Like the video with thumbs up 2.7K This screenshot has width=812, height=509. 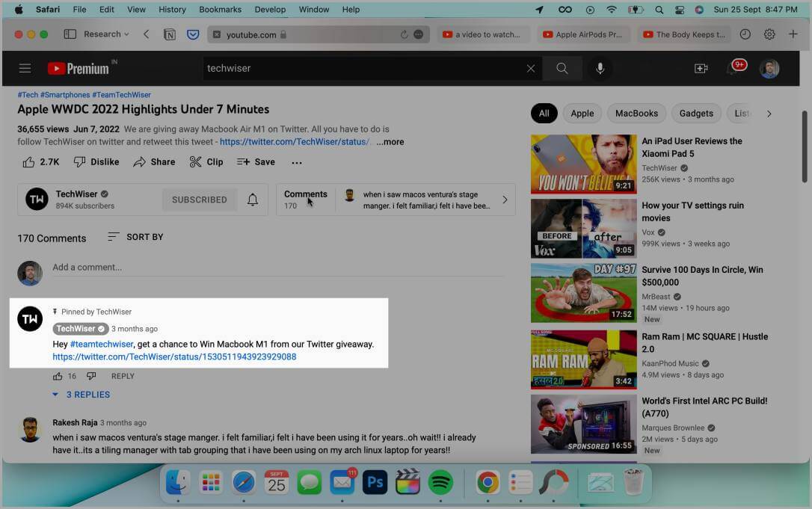tap(41, 162)
